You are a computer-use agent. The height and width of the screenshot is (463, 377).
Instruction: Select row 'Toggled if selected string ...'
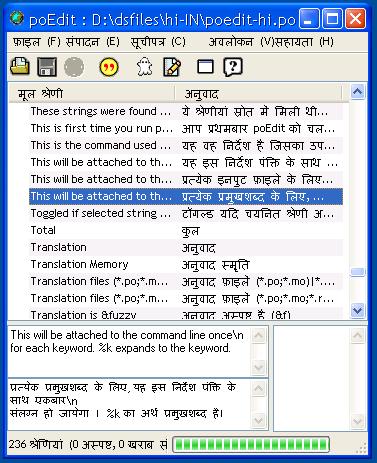pyautogui.click(x=186, y=213)
